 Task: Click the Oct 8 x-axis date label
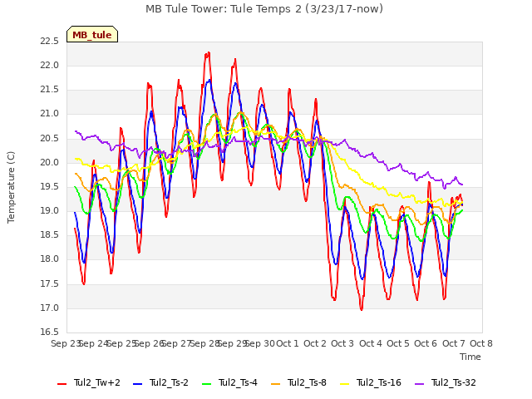tap(481, 343)
